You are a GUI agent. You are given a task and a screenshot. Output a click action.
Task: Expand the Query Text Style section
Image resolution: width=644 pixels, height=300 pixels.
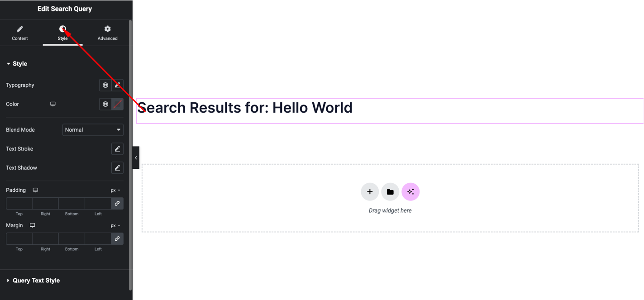click(x=36, y=281)
